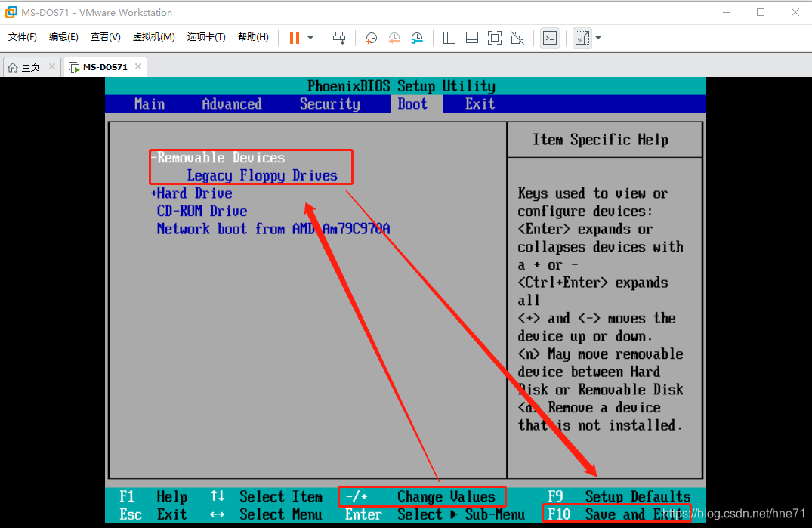812x528 pixels.
Task: Toggle the thumbnail bar view icon
Action: [472, 38]
